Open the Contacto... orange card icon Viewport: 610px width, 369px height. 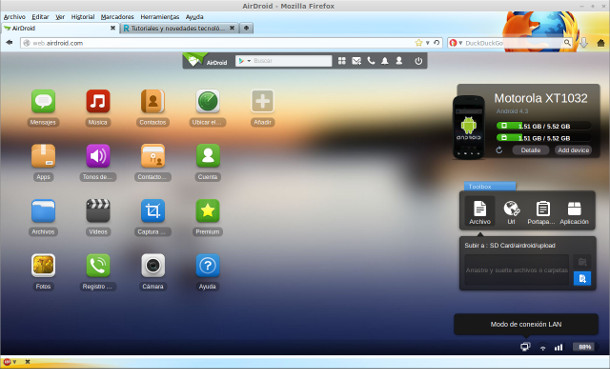(x=153, y=156)
